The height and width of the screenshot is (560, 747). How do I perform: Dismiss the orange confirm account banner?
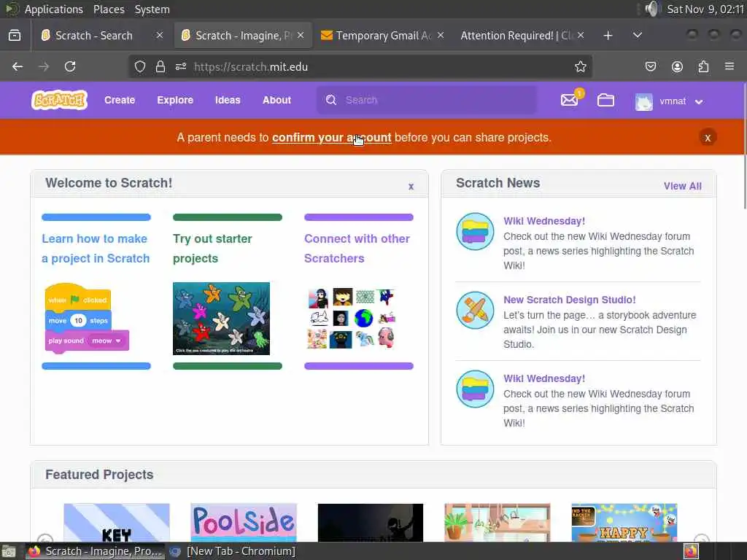(708, 138)
